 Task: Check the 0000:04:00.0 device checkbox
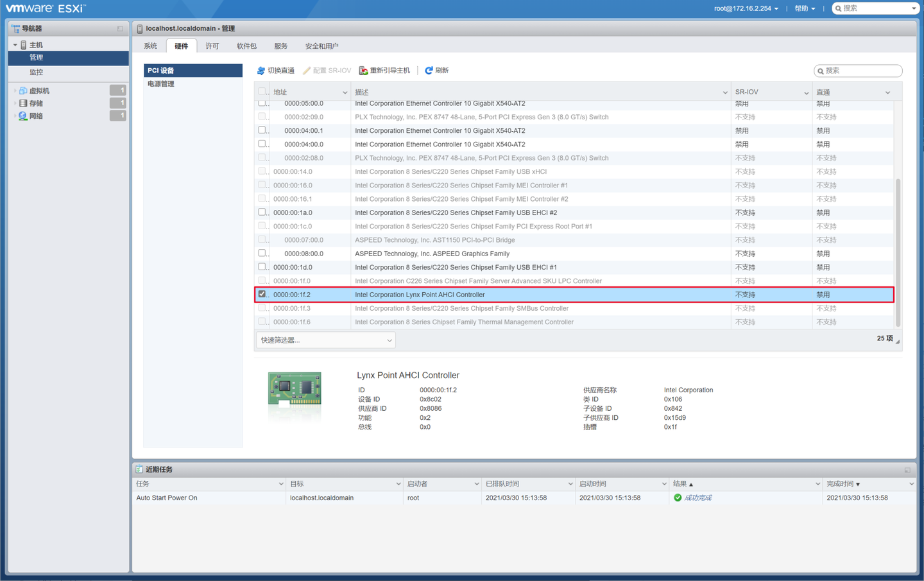pyautogui.click(x=262, y=144)
